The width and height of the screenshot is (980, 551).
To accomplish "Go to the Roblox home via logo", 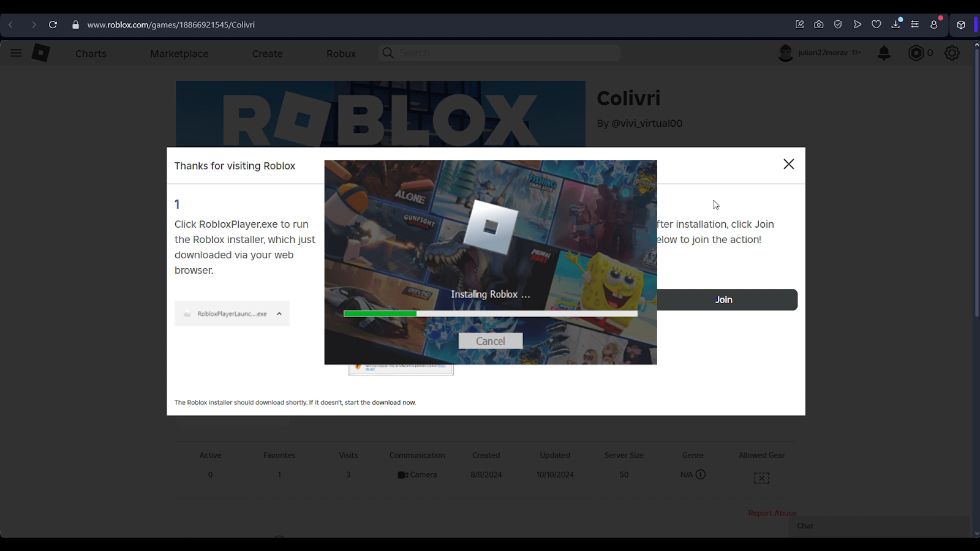I will pyautogui.click(x=41, y=53).
